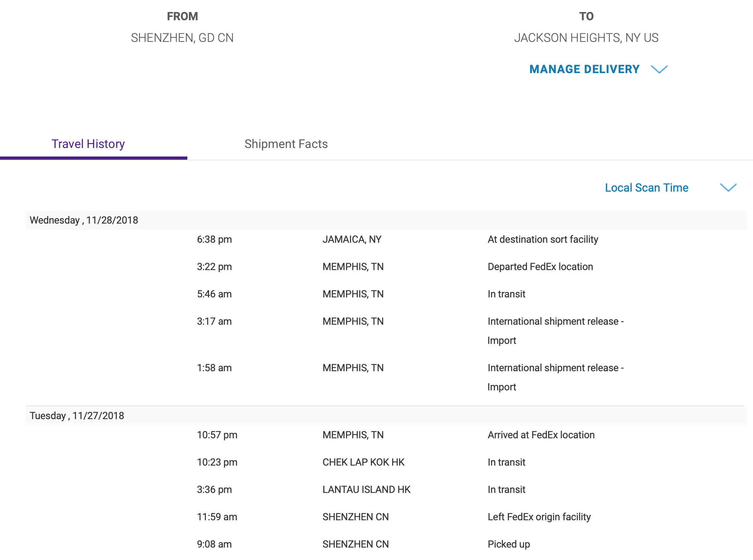Select the Tuesday 11/27/2018 date header
753x560 pixels.
coord(77,416)
